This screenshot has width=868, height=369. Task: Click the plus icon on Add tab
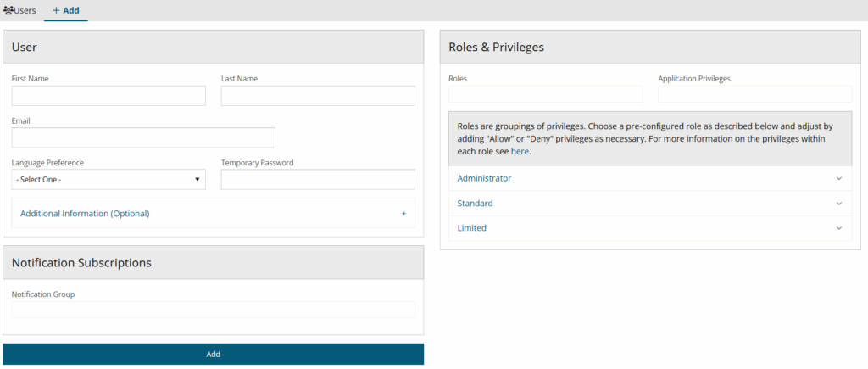tap(56, 10)
